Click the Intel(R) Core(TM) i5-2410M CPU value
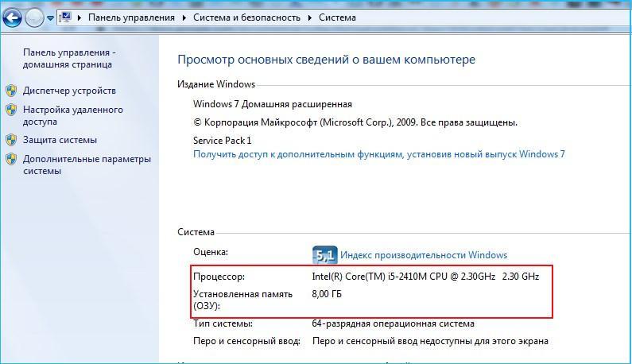The height and width of the screenshot is (364, 632). tap(425, 277)
